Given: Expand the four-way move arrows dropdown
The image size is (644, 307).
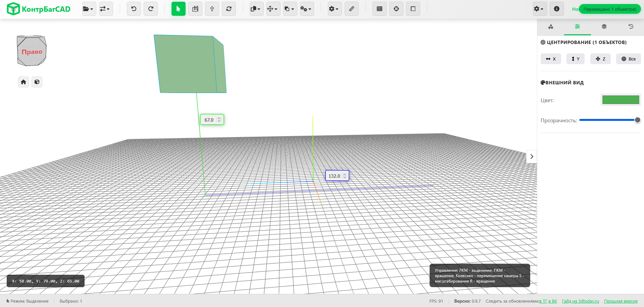Looking at the screenshot, I should click(273, 9).
